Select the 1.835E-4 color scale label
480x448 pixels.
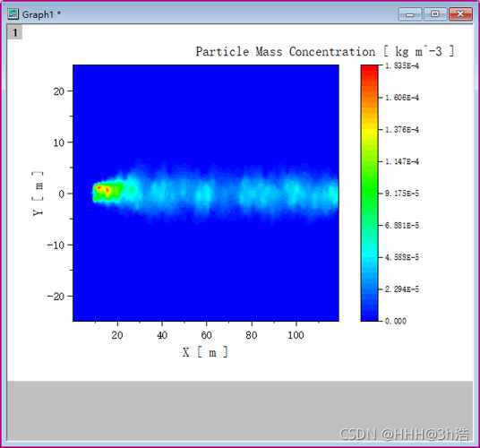(401, 65)
